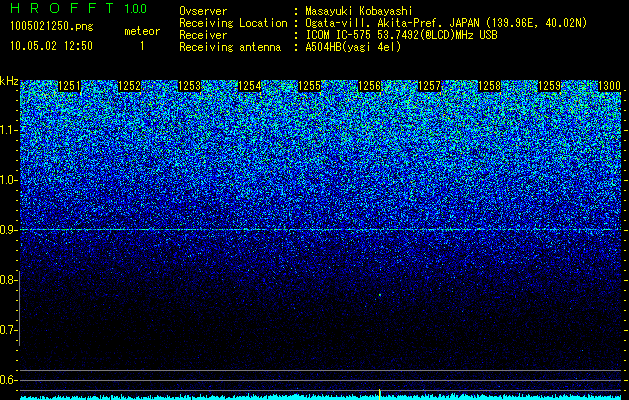This screenshot has height=400, width=629.
Task: Click the 1300 time marker
Action: 609,86
